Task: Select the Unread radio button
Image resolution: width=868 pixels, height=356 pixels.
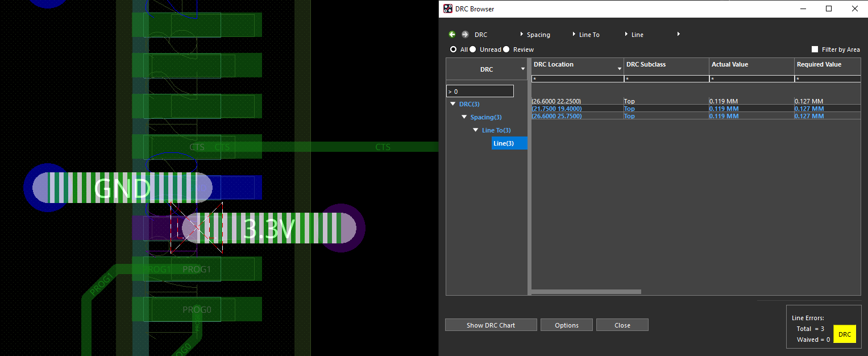Action: [474, 49]
